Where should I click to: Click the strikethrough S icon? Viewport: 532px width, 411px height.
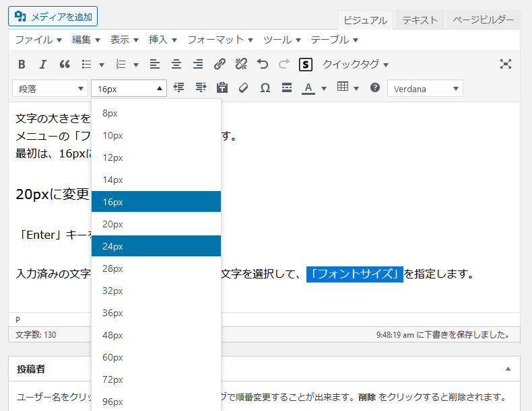click(305, 65)
